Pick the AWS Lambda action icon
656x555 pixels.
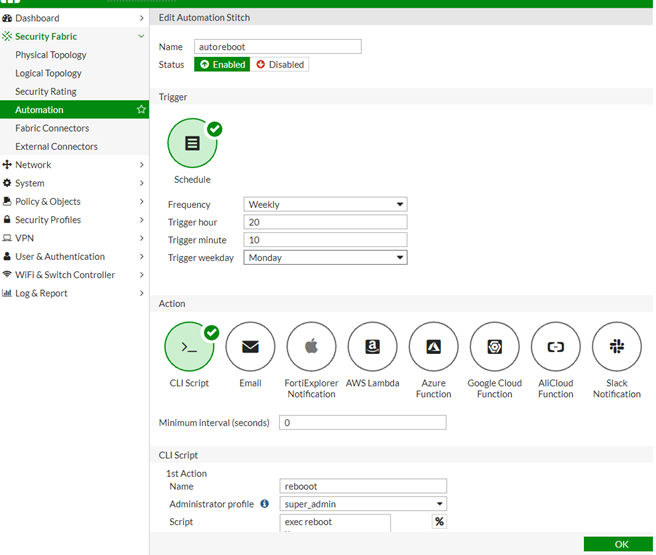tap(372, 347)
